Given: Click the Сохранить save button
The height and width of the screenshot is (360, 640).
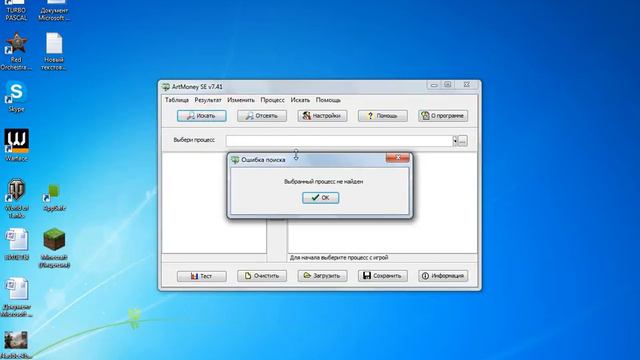Looking at the screenshot, I should [382, 276].
